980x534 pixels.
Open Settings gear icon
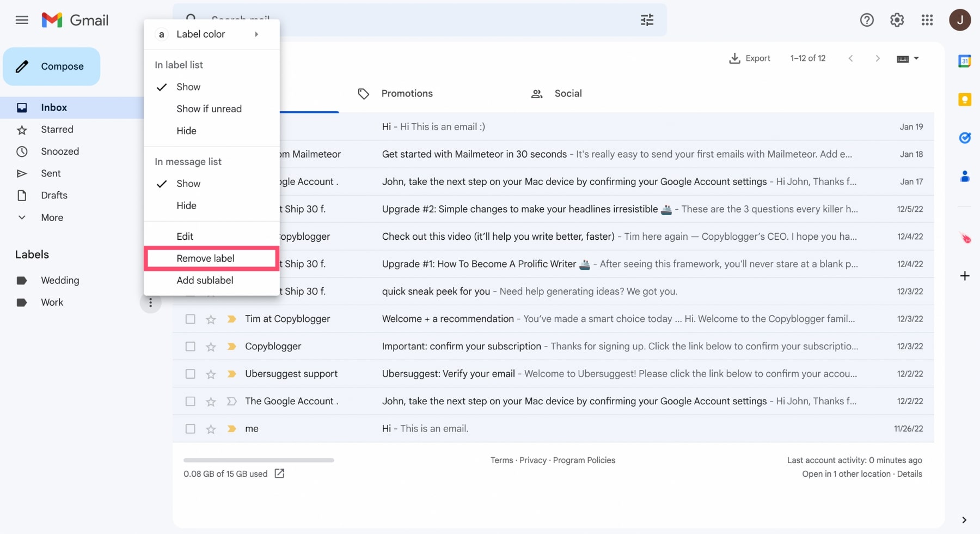(897, 20)
